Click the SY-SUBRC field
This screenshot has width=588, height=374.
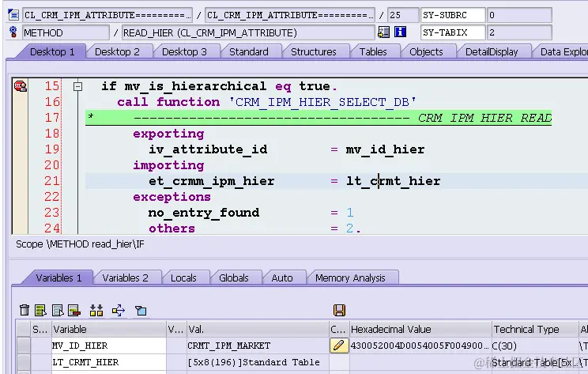pos(453,15)
